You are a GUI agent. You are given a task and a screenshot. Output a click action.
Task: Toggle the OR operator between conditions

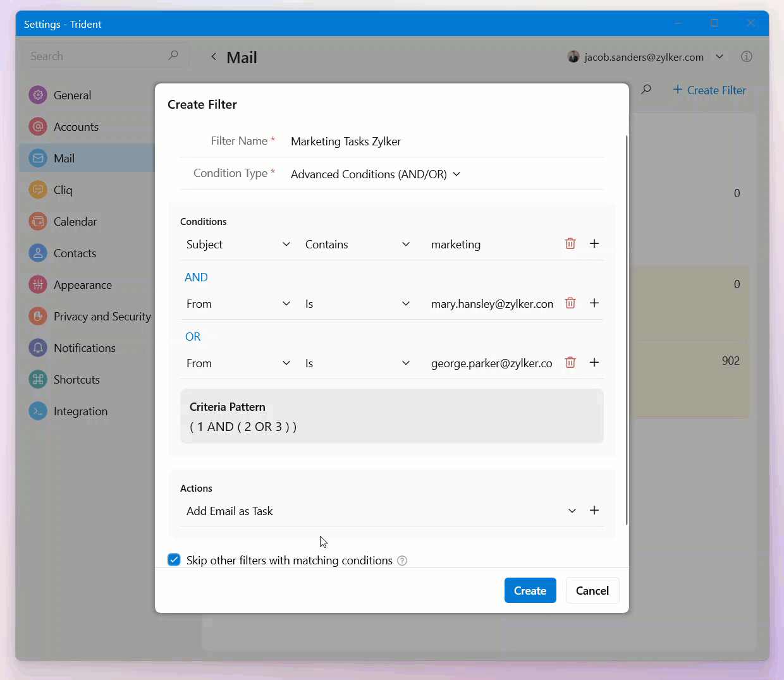(193, 337)
